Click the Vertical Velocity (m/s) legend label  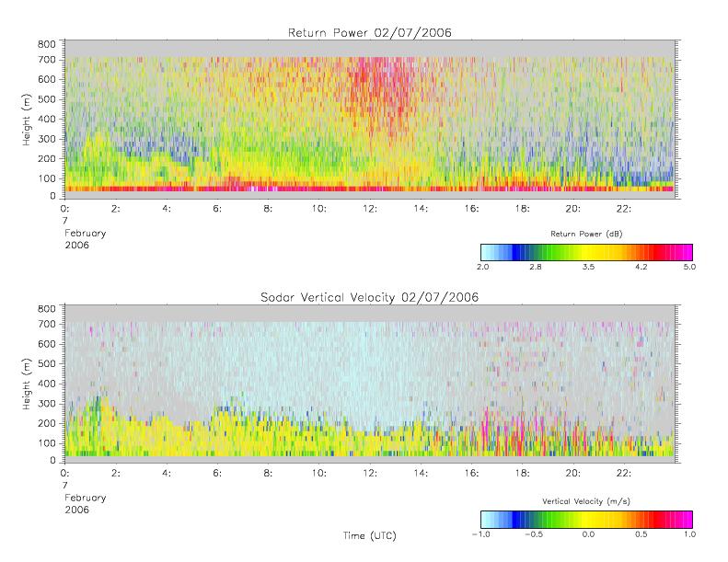click(x=586, y=501)
